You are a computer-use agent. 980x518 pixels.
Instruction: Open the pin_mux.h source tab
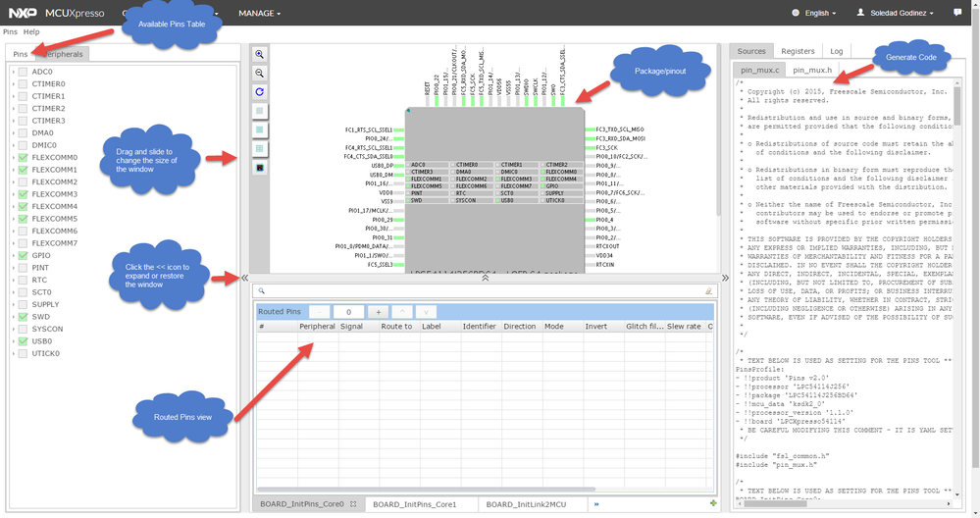point(812,70)
